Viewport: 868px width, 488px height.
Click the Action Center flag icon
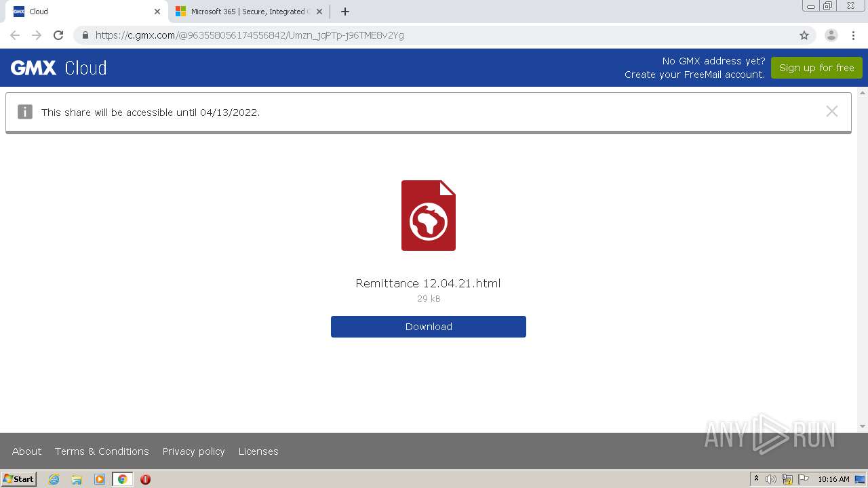804,479
